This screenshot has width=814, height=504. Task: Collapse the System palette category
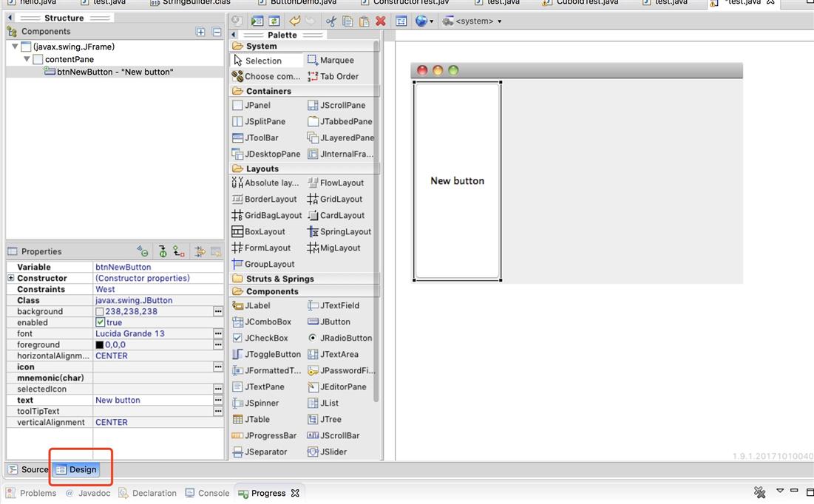coord(304,47)
